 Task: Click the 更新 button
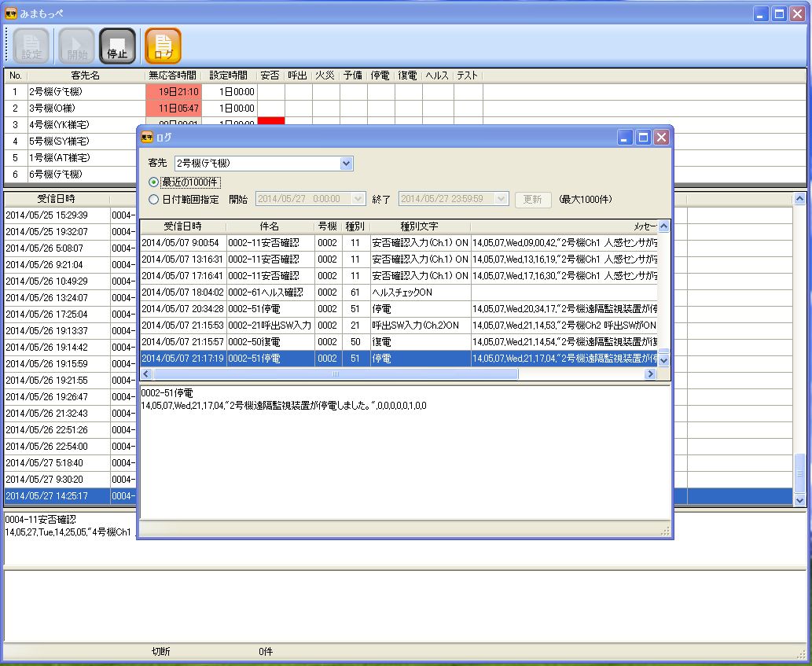tap(532, 200)
